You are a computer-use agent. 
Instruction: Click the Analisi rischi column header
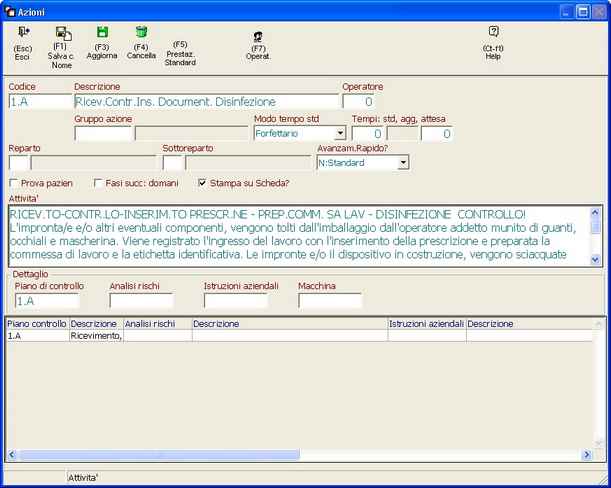[157, 324]
